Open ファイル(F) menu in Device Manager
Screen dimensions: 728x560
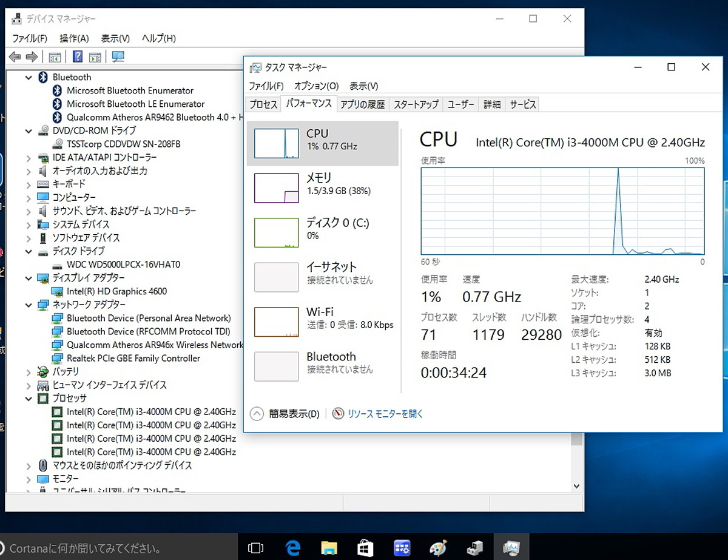pos(30,38)
